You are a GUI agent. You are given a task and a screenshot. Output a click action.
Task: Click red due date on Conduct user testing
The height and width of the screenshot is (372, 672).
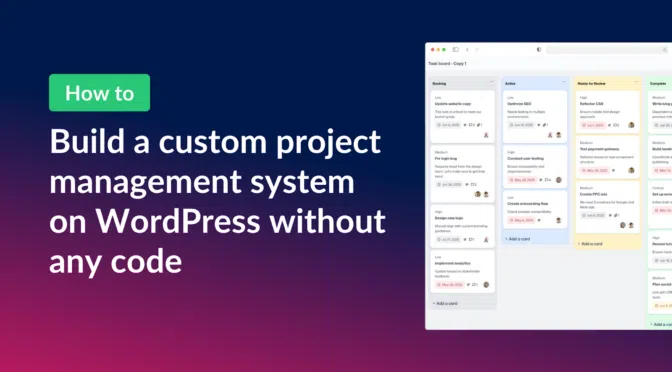[x=522, y=180]
